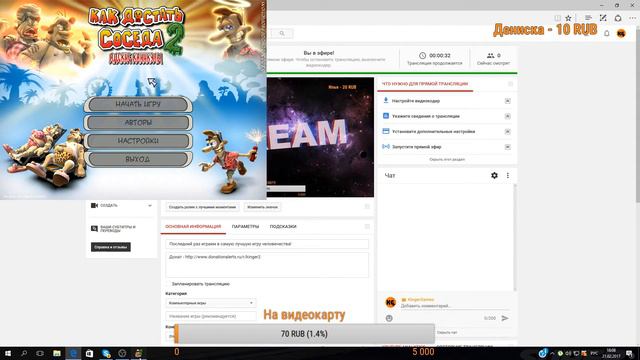Click Выход to exit the game
Screen dimensions: 640x360
138,159
